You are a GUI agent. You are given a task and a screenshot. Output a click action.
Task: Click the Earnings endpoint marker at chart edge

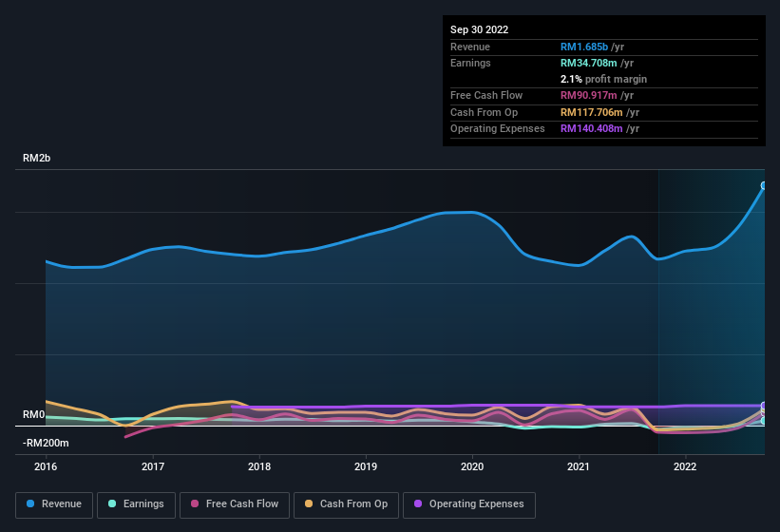tap(764, 421)
